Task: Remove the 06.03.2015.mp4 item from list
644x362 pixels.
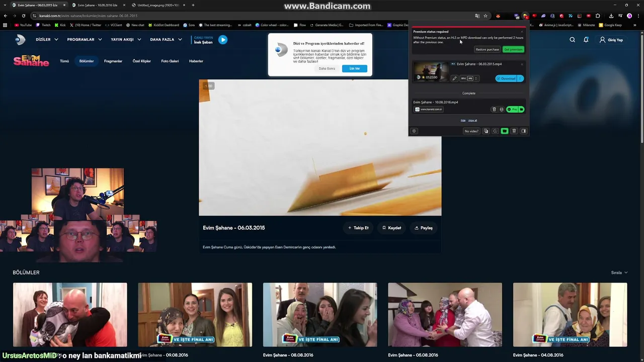Action: coord(522,64)
